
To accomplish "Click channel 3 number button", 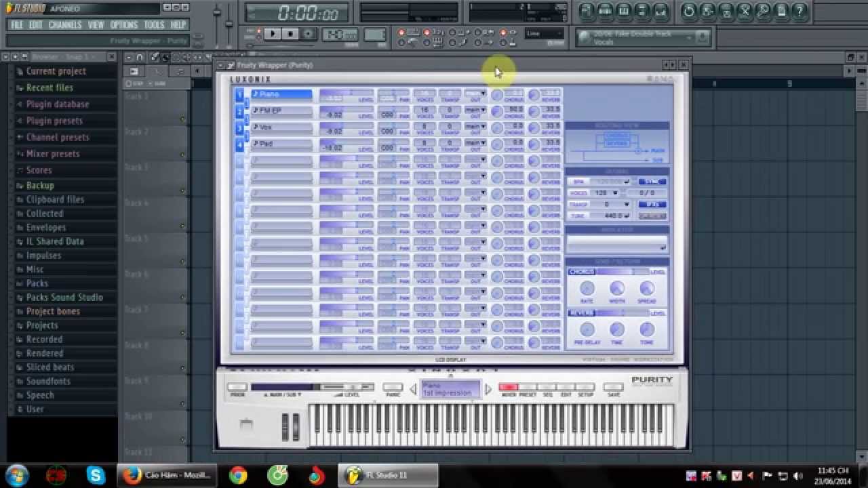I will (239, 128).
